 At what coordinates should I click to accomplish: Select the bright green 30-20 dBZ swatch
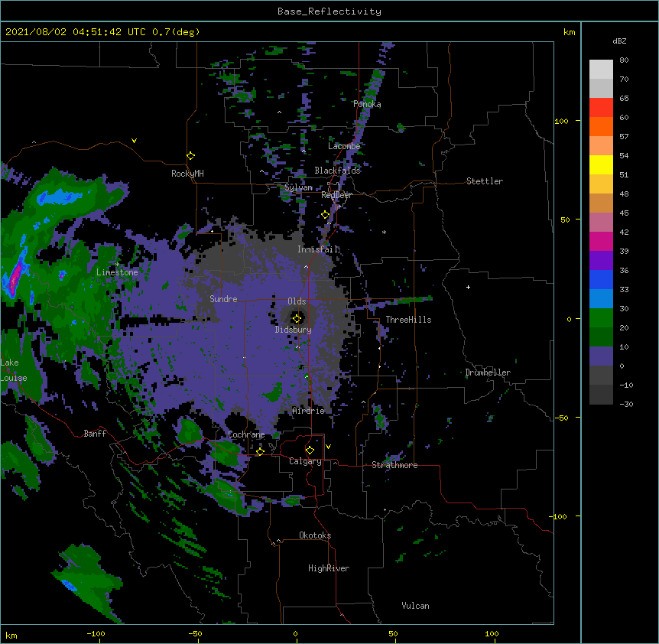click(601, 318)
